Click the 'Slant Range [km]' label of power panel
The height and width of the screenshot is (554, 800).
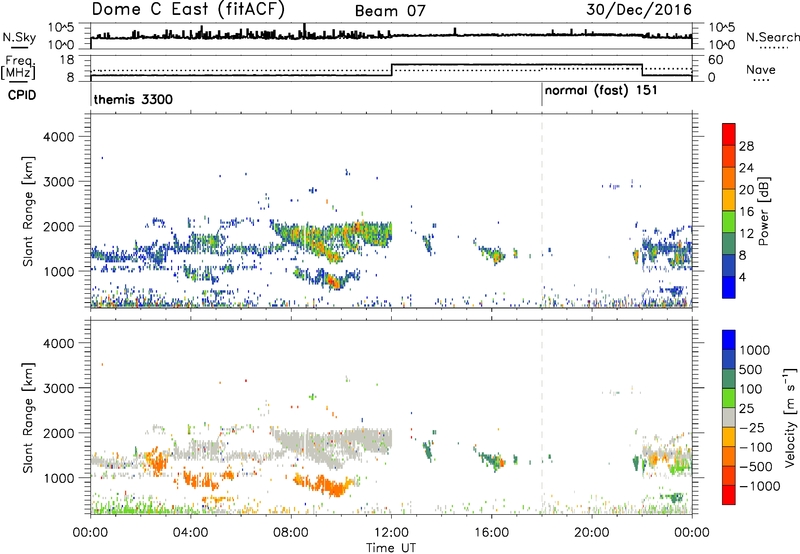pyautogui.click(x=28, y=211)
